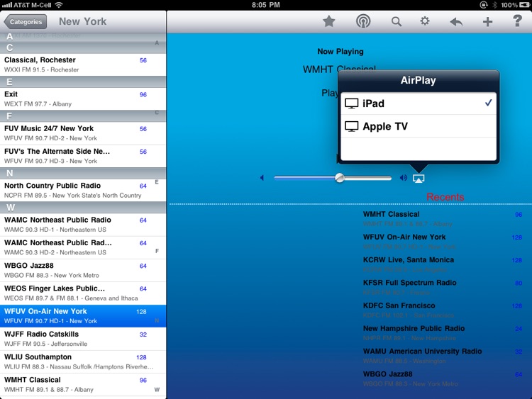Select Apple TV as AirPlay output

pos(419,126)
